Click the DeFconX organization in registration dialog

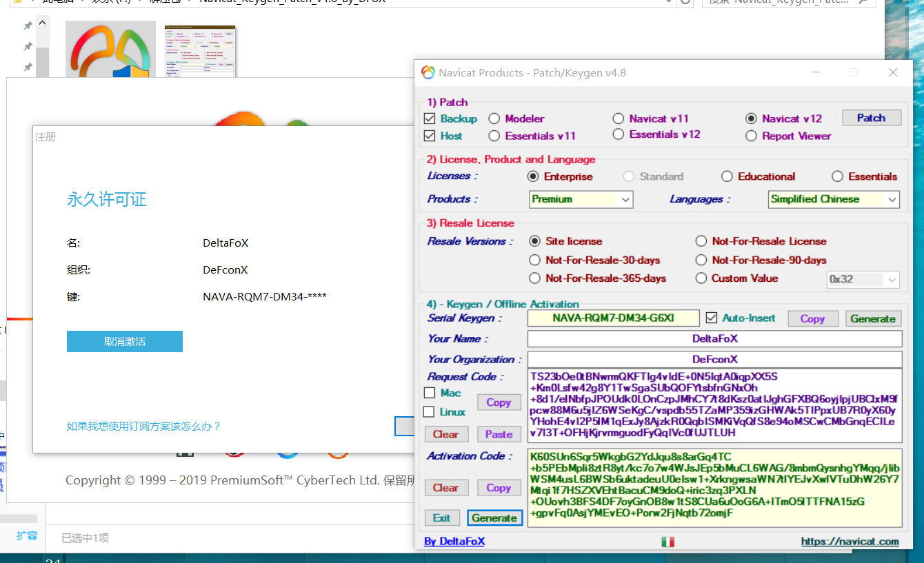tap(225, 270)
